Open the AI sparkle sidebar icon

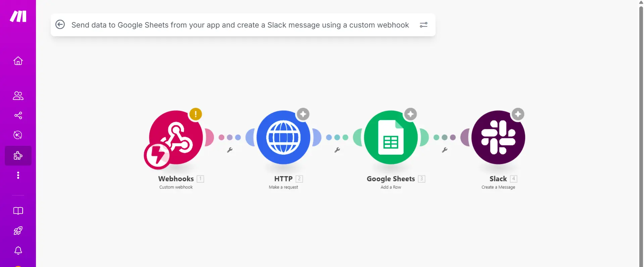(x=18, y=135)
